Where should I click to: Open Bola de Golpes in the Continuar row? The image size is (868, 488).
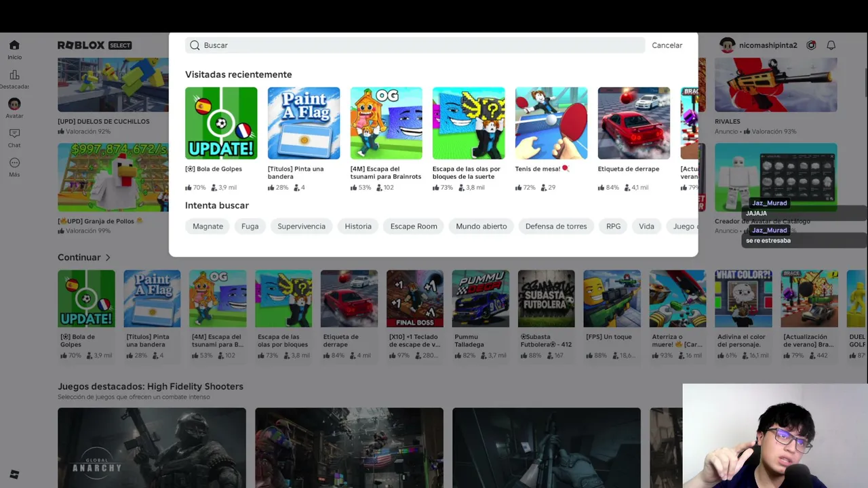(86, 299)
